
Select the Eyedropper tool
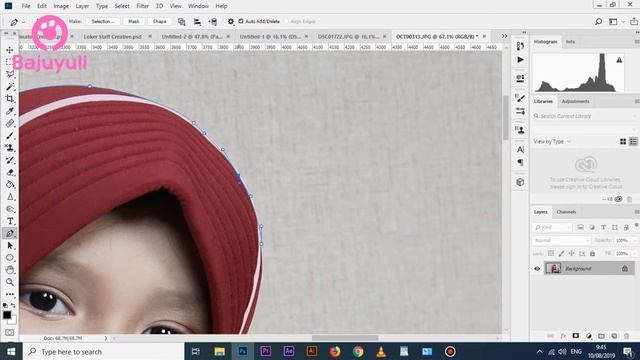click(x=10, y=111)
